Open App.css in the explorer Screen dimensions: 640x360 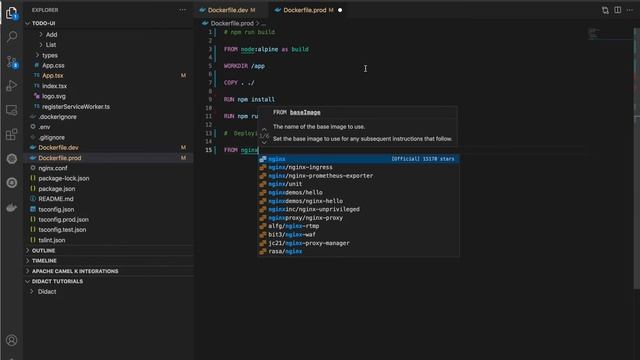click(x=108, y=65)
